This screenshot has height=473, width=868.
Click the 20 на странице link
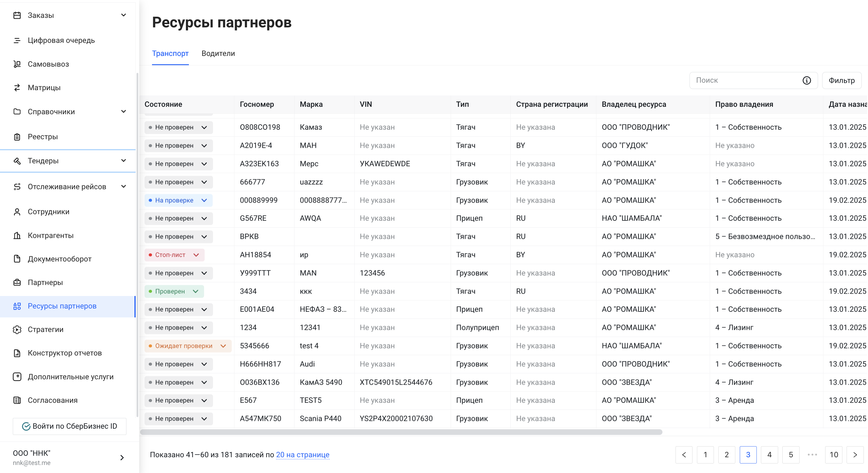tap(302, 455)
